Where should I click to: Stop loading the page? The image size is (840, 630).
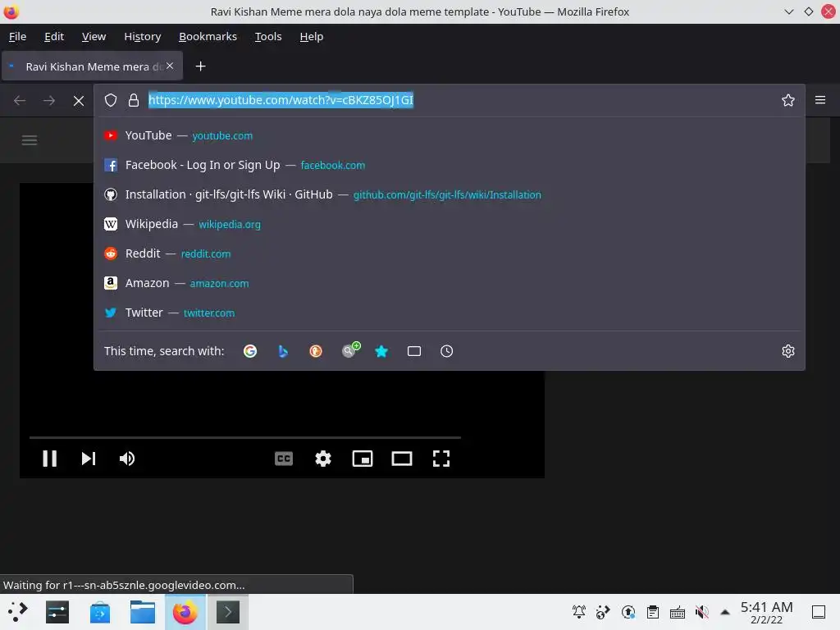(79, 101)
